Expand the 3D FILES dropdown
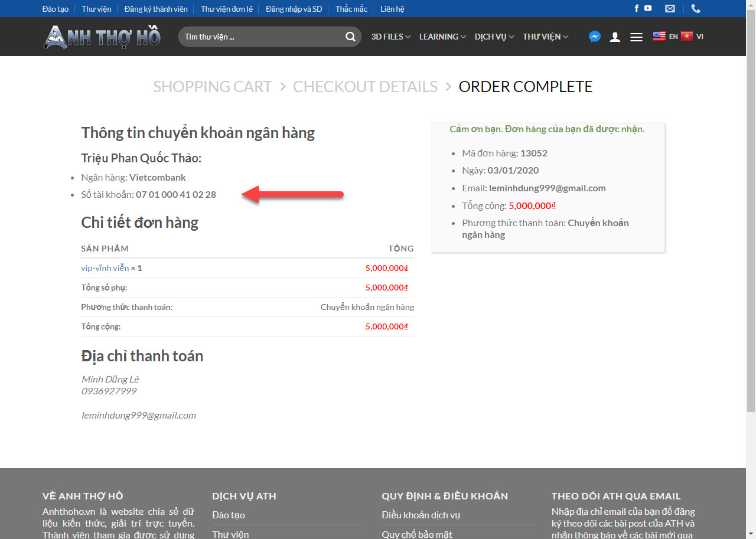756x539 pixels. [x=390, y=37]
